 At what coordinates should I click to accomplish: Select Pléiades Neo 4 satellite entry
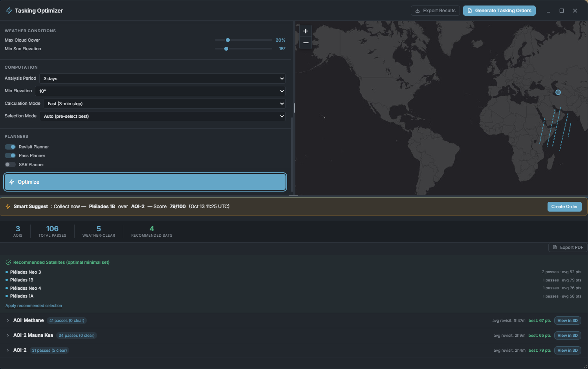coord(26,288)
